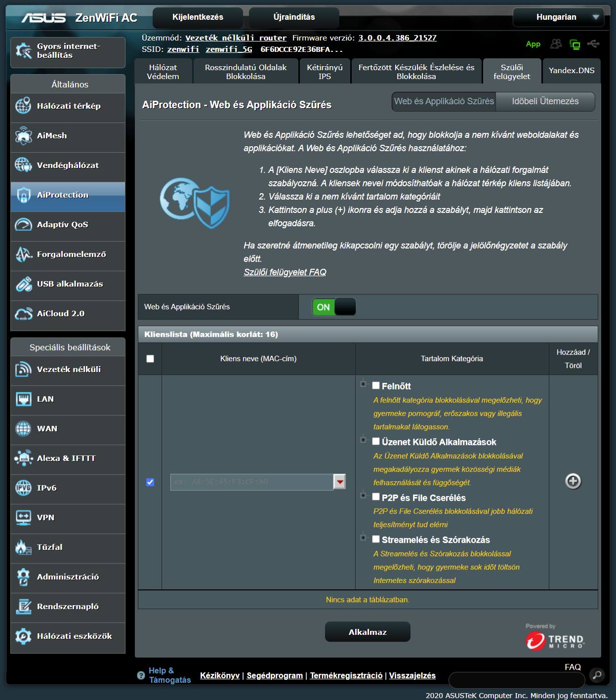Click the Rendszernapló log icon
Screen dimensions: 616x700
pos(23,607)
